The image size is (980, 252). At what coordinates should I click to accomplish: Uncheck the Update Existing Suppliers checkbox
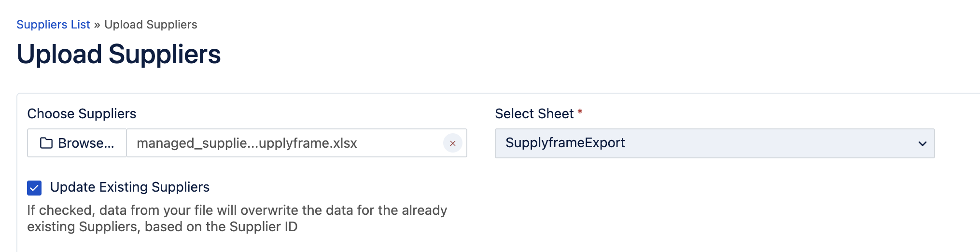tap(34, 188)
